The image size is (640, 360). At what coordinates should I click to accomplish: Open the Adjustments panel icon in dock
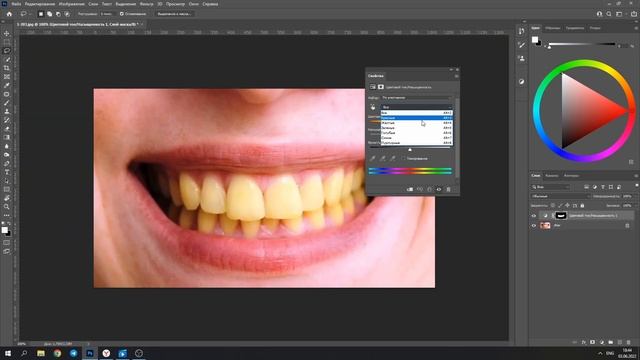pos(522,82)
